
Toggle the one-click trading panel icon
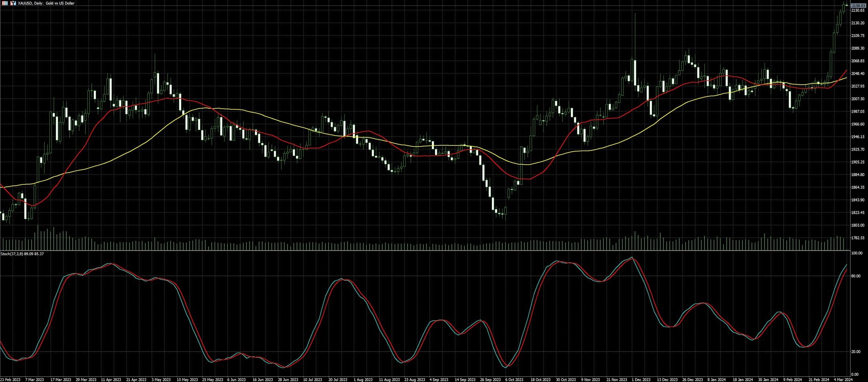[x=13, y=3]
